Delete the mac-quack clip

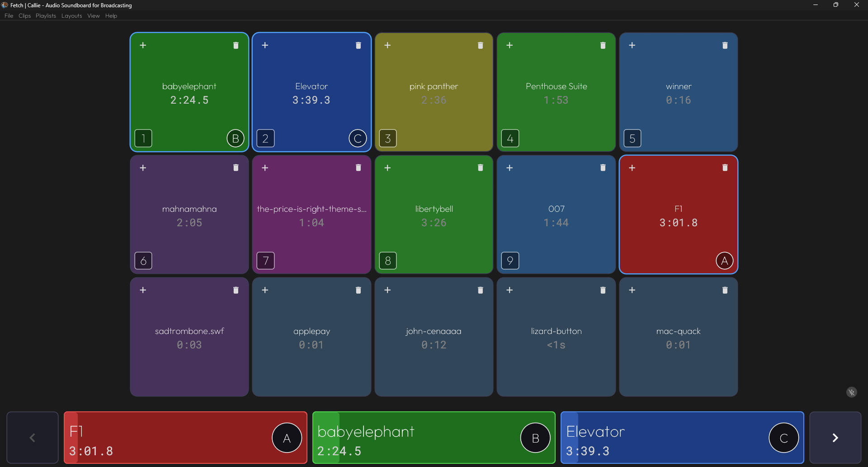coord(724,290)
